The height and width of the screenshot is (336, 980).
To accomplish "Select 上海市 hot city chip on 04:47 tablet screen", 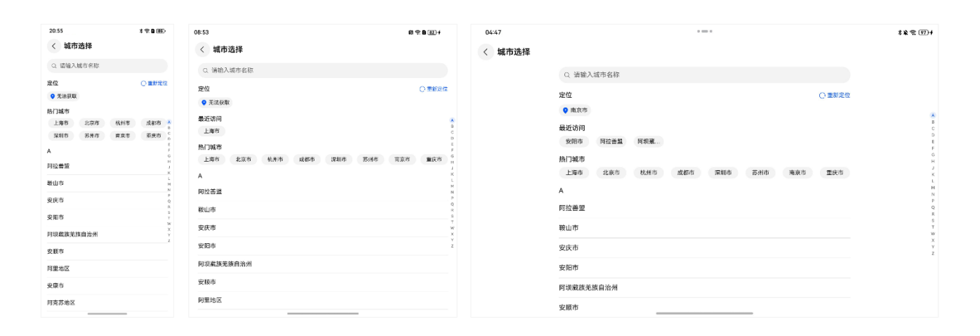I will [575, 172].
